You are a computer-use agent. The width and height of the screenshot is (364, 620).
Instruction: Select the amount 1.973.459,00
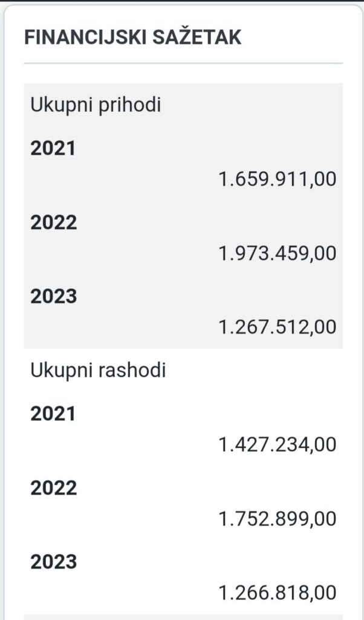pos(278,253)
